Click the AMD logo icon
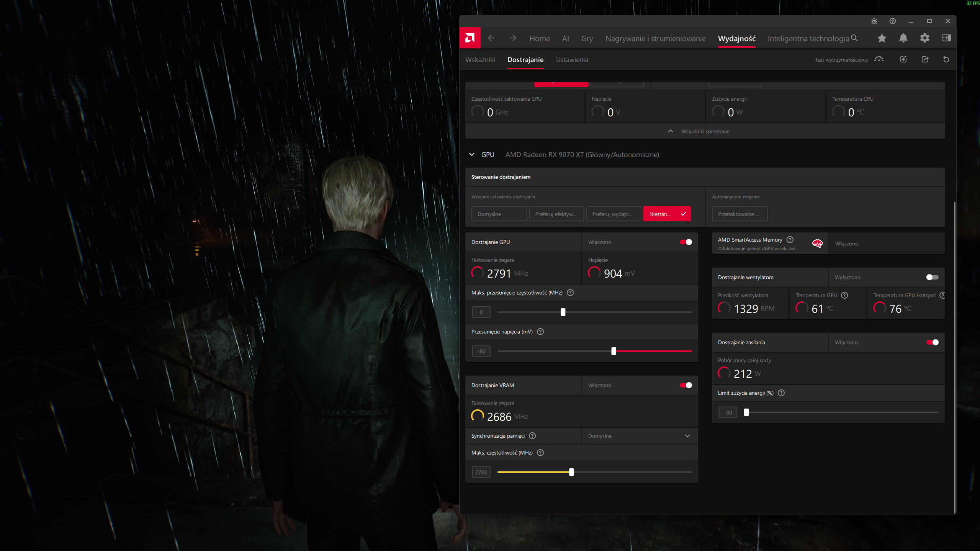980x551 pixels. click(470, 38)
